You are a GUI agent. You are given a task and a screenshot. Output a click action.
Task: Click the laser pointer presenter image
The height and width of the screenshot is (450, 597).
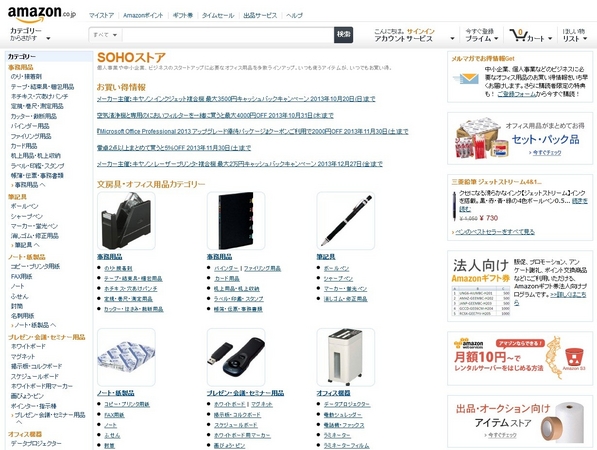[236, 357]
